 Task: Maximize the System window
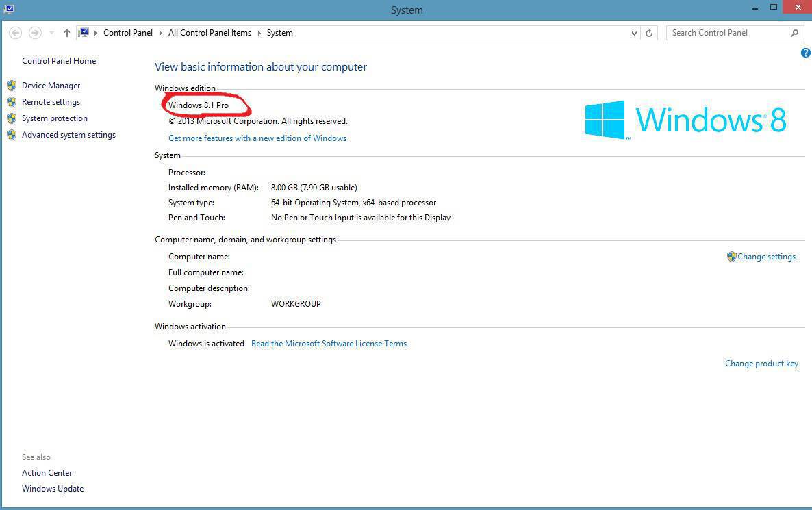[x=773, y=8]
